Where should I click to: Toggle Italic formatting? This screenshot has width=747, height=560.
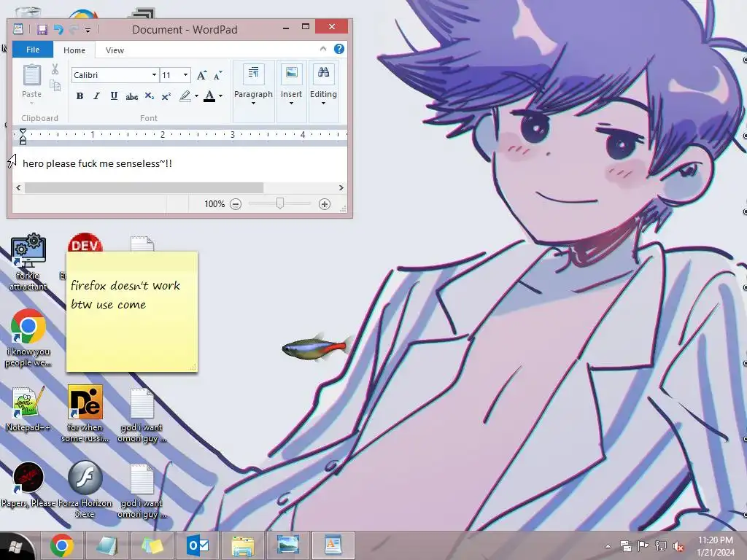97,96
